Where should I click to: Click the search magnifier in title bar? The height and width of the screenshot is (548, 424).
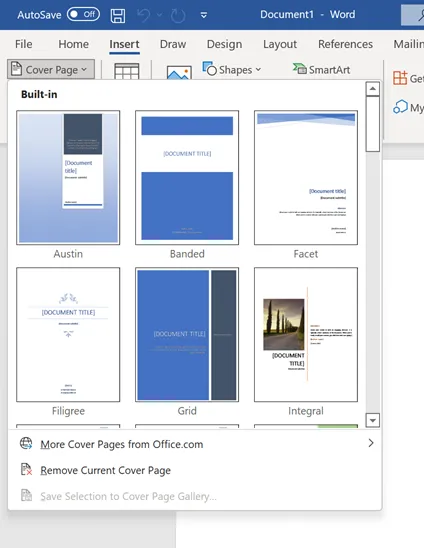click(421, 15)
